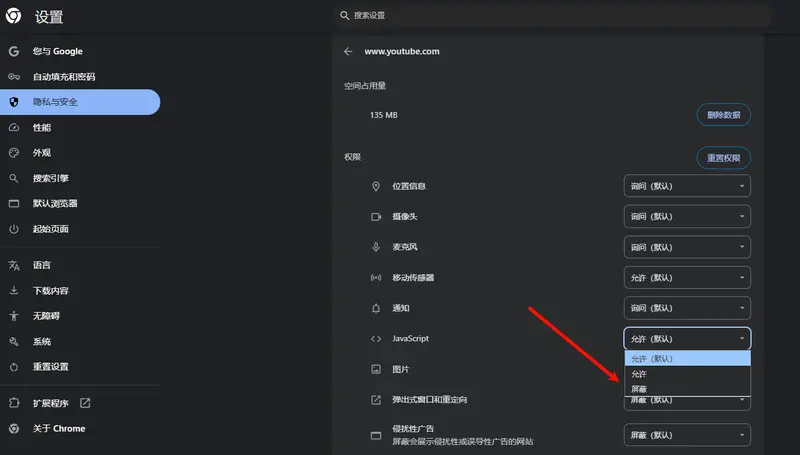The image size is (800, 455).
Task: Click the 搜索设置 search field
Action: pos(550,15)
